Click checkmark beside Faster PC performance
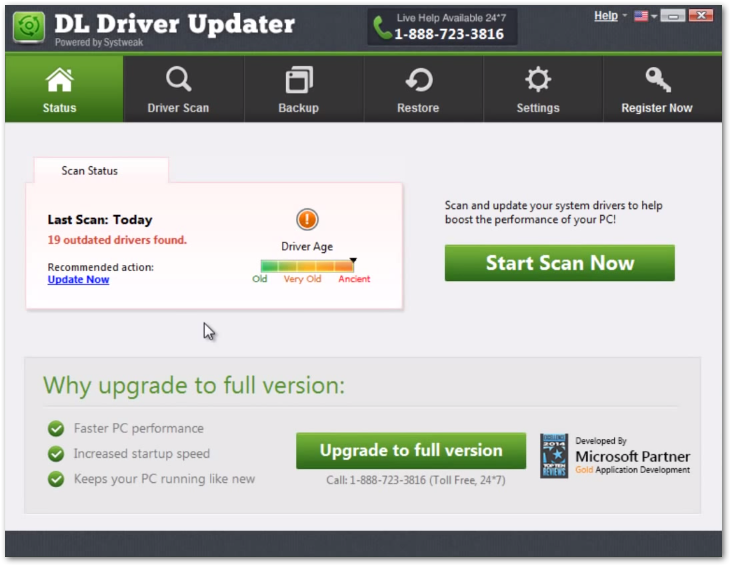 56,428
